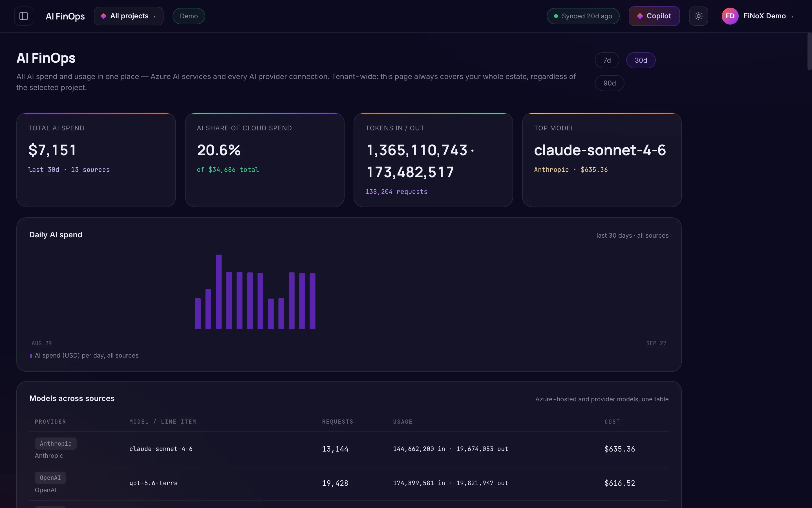Click the USAGE column header
This screenshot has height=508, width=812.
(403, 422)
